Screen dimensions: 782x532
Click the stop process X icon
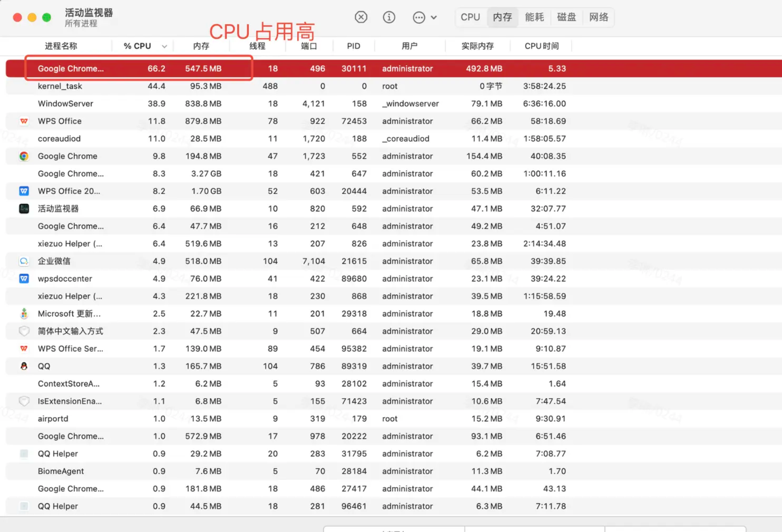coord(361,17)
